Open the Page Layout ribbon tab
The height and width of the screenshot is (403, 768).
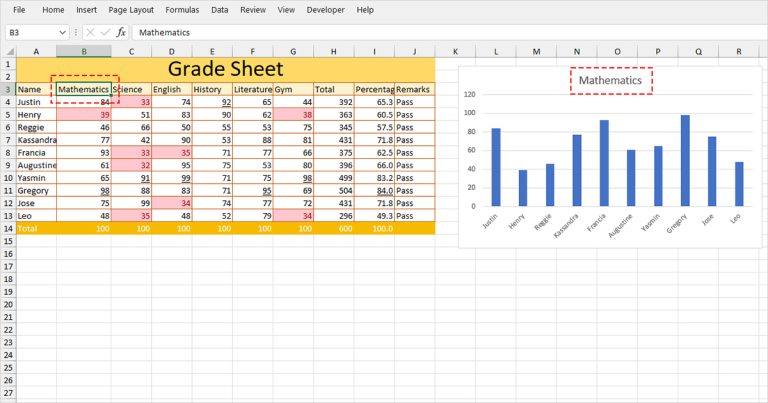click(131, 9)
